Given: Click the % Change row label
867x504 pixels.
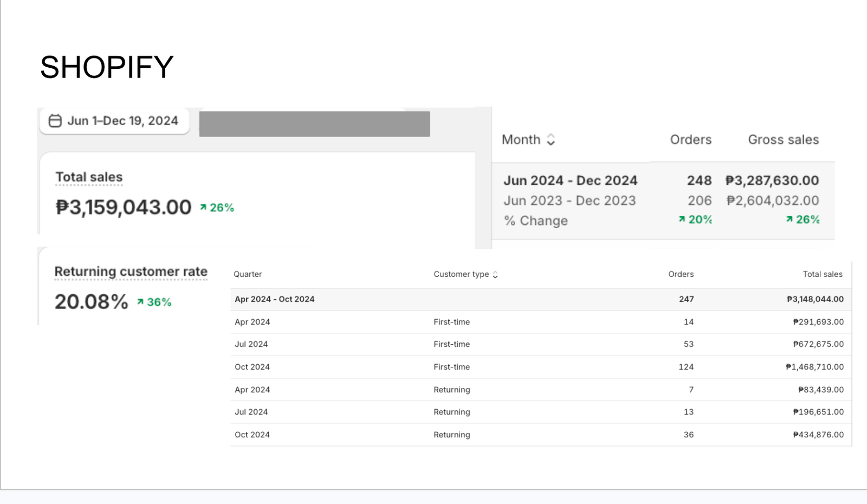Looking at the screenshot, I should pos(536,221).
